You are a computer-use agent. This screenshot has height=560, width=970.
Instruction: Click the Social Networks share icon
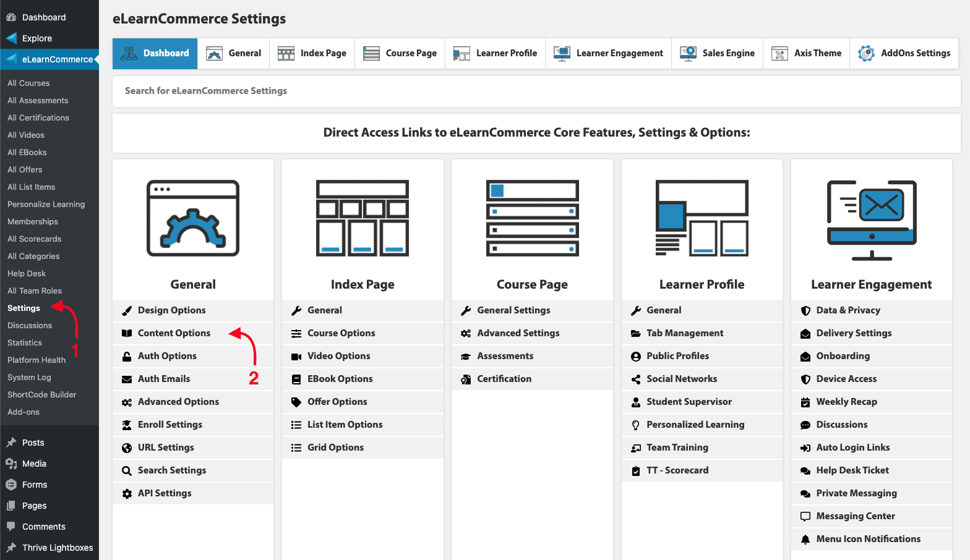click(635, 380)
